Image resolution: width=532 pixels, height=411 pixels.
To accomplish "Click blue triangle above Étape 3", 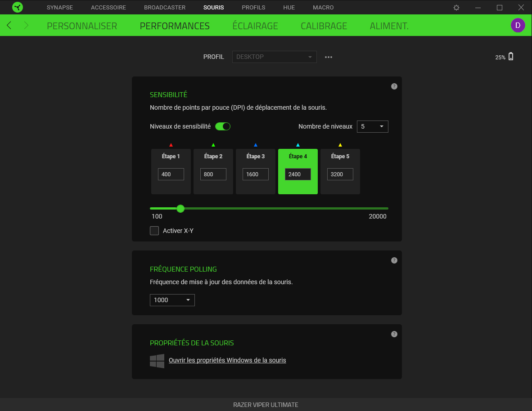I will (256, 145).
